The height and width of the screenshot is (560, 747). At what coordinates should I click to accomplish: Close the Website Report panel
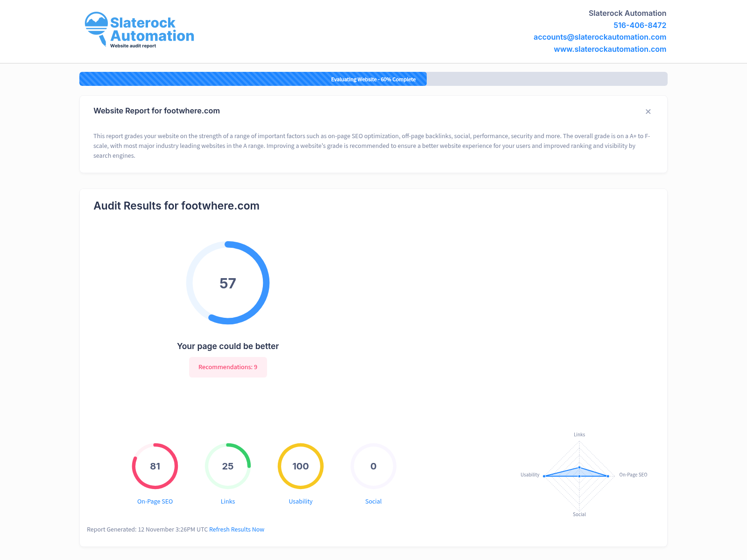tap(648, 112)
